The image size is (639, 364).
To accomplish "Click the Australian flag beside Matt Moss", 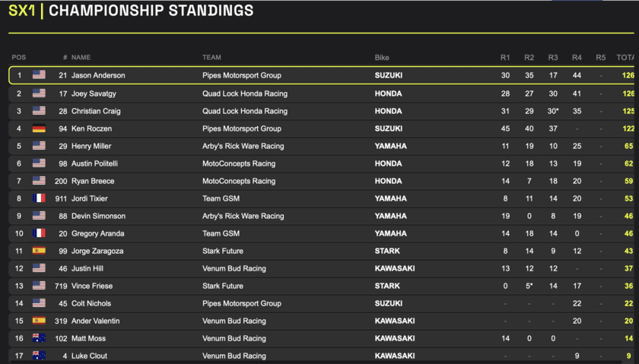I will (x=39, y=338).
